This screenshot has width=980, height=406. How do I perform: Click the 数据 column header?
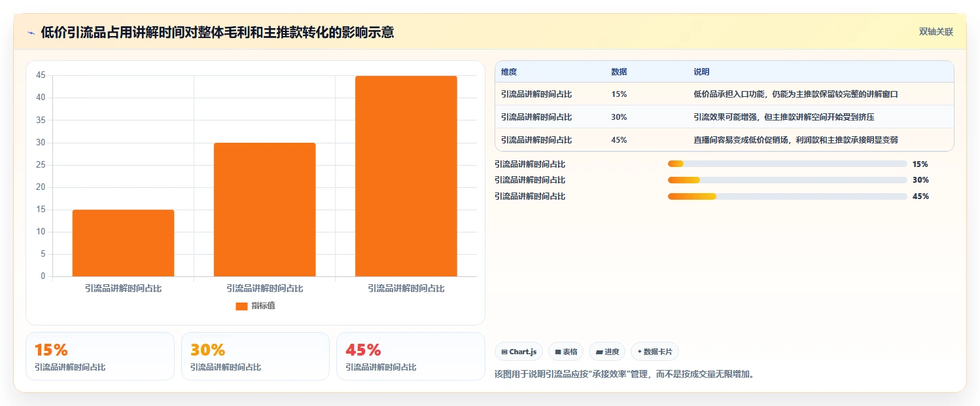coord(619,72)
